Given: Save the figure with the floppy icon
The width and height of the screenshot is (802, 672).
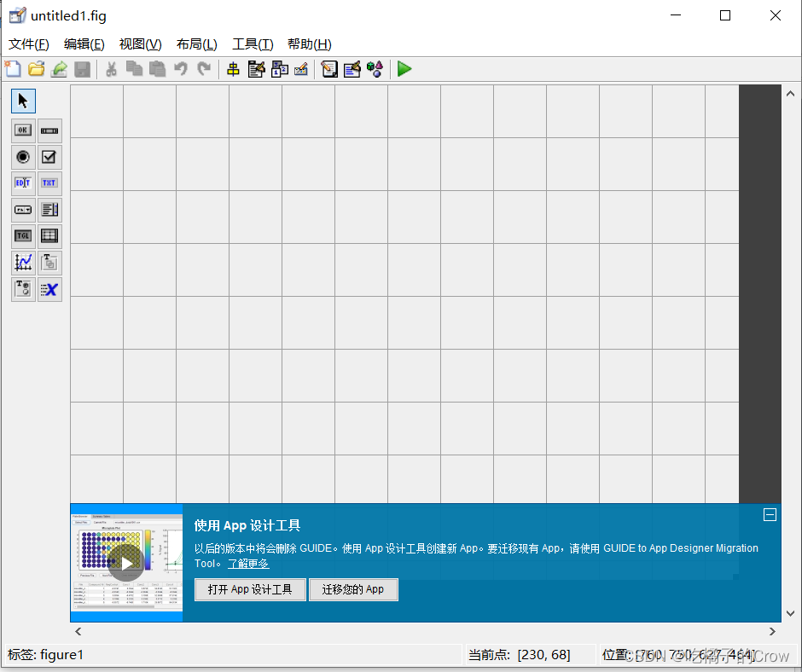Looking at the screenshot, I should pyautogui.click(x=83, y=69).
